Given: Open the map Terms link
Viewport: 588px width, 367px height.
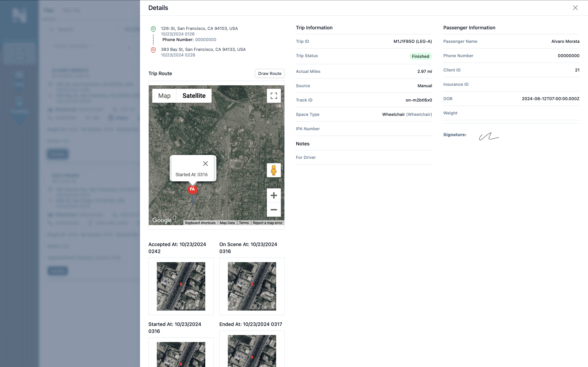Looking at the screenshot, I should (244, 223).
